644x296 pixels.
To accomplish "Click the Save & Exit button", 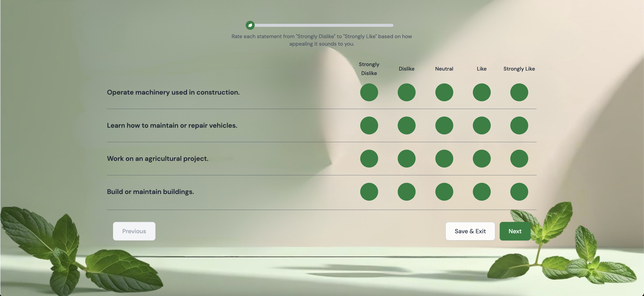I will (x=470, y=231).
